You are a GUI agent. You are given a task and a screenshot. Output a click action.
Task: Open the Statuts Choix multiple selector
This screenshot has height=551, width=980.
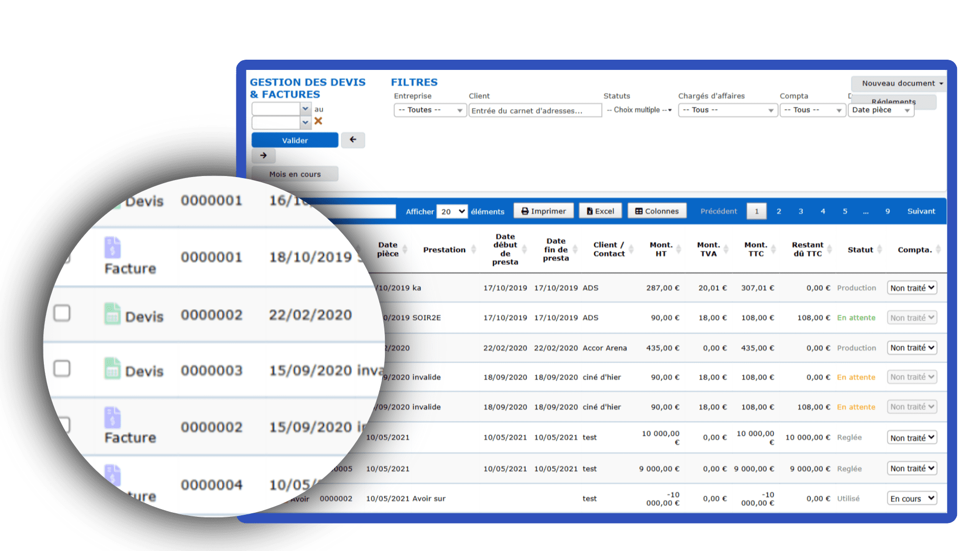639,110
